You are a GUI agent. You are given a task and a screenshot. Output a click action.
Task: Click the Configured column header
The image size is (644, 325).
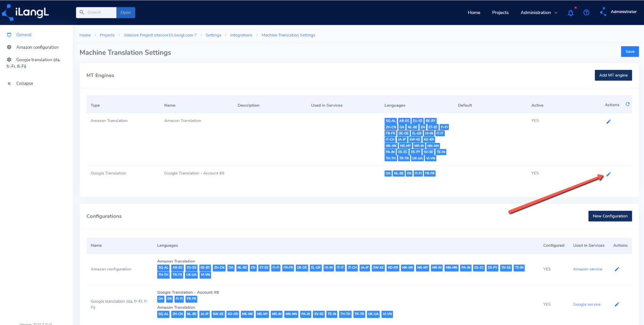tap(553, 245)
